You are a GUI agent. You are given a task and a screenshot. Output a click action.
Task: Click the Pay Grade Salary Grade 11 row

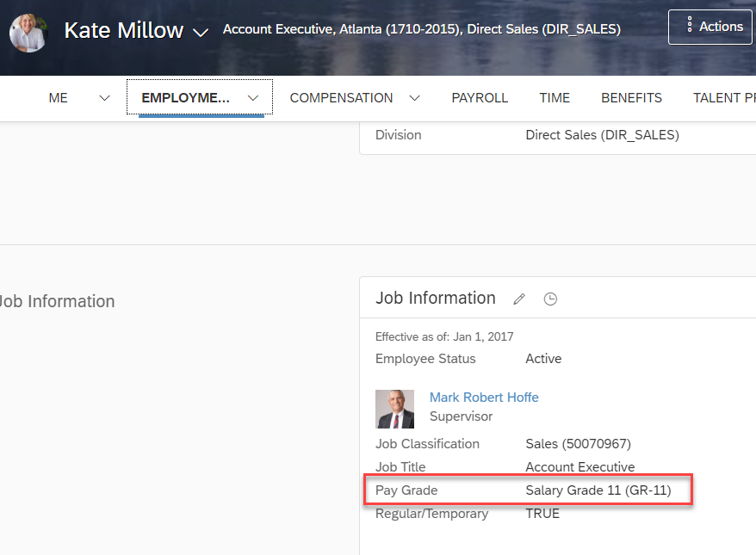point(528,490)
